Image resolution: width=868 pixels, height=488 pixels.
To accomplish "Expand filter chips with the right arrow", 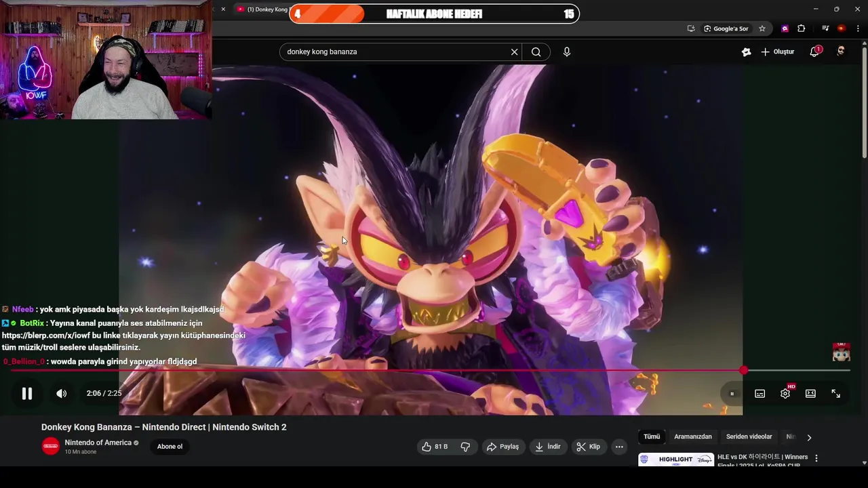I will click(x=808, y=438).
